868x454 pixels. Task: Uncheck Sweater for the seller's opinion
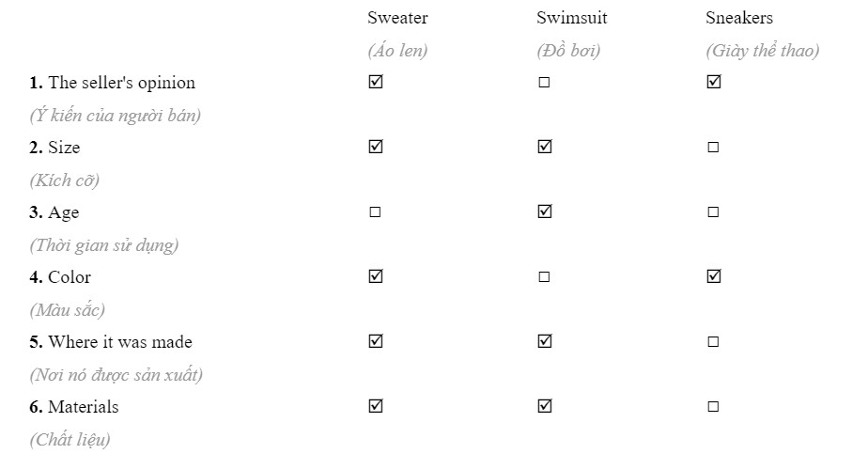tap(376, 83)
